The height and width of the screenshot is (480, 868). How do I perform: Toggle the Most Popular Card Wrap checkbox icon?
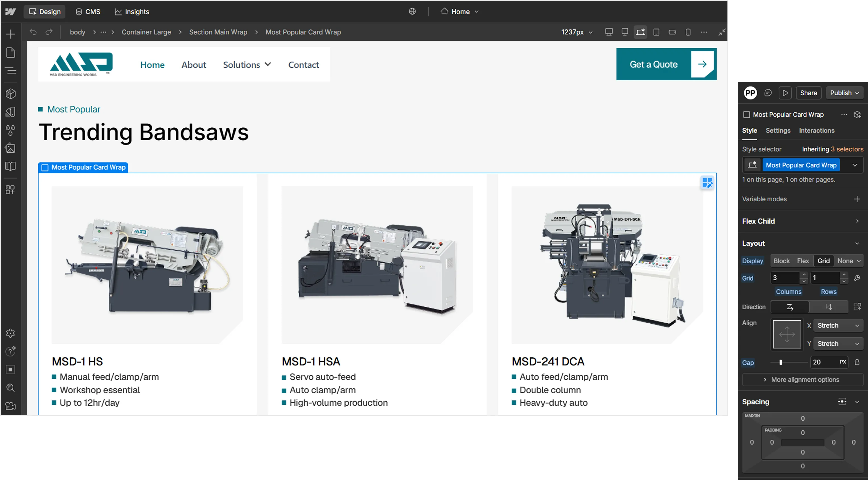747,115
